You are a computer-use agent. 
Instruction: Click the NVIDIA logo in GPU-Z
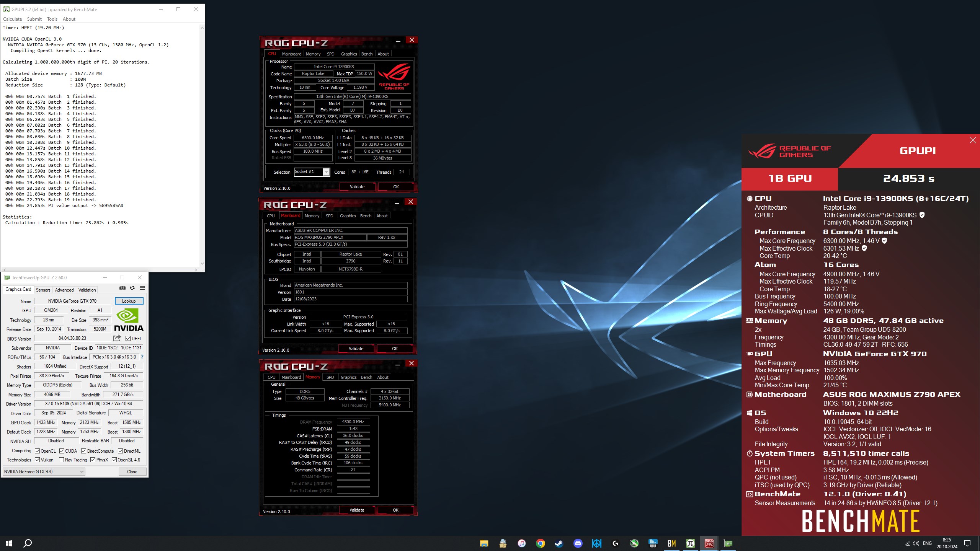click(x=129, y=320)
